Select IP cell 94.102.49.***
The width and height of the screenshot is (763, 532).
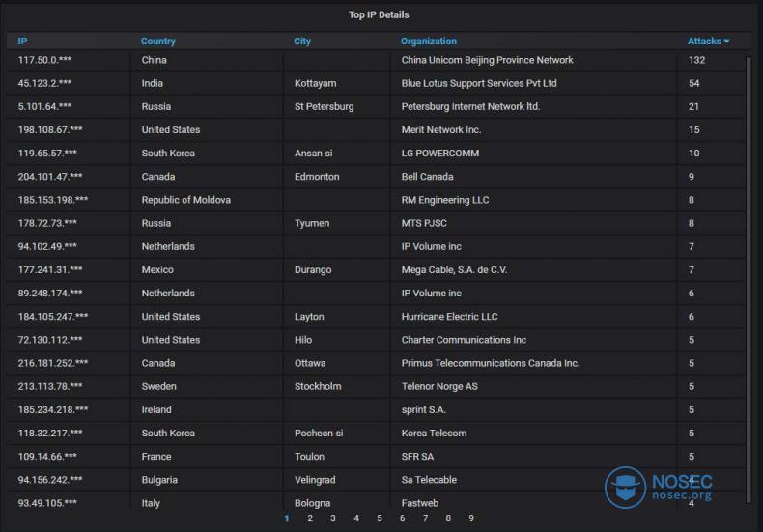coord(47,246)
